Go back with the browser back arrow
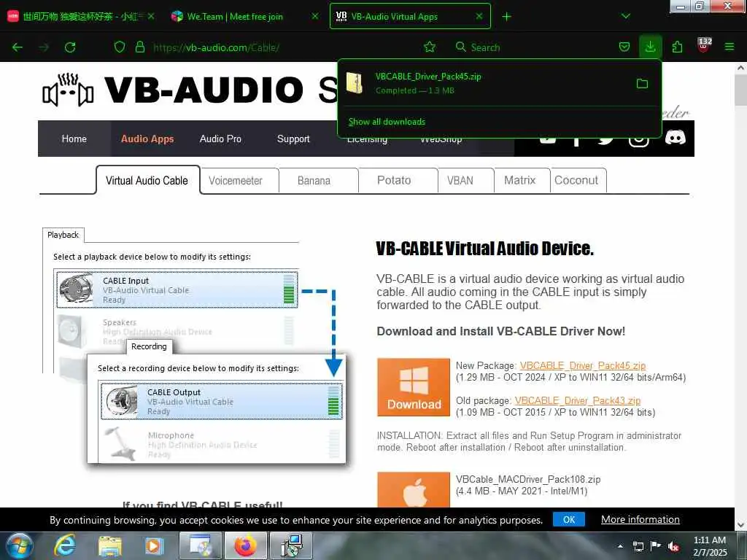 (18, 47)
